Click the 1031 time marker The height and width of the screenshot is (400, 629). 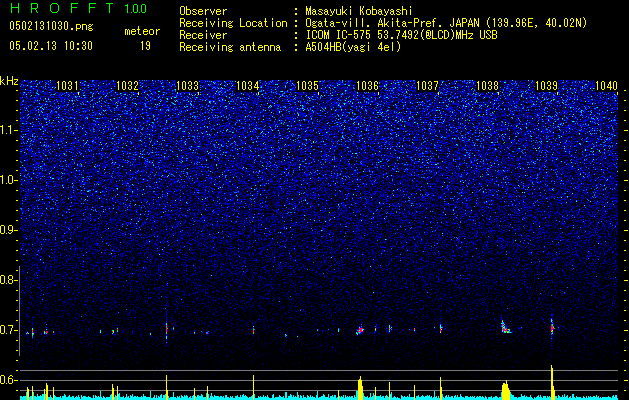[x=67, y=85]
